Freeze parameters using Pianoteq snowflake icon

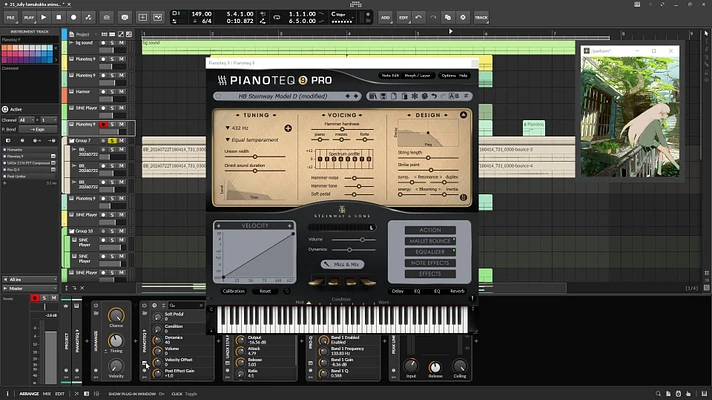coord(415,96)
